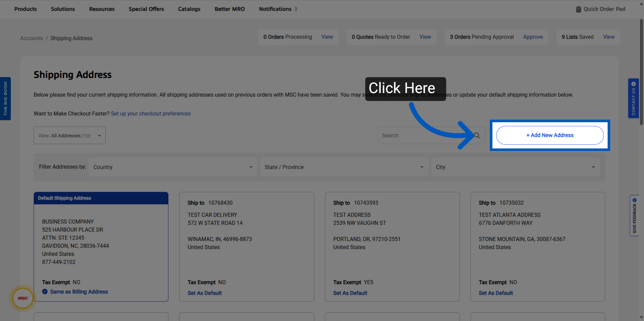Screen dimensions: 644x321
Task: Click the Add New Address button
Action: click(550, 135)
